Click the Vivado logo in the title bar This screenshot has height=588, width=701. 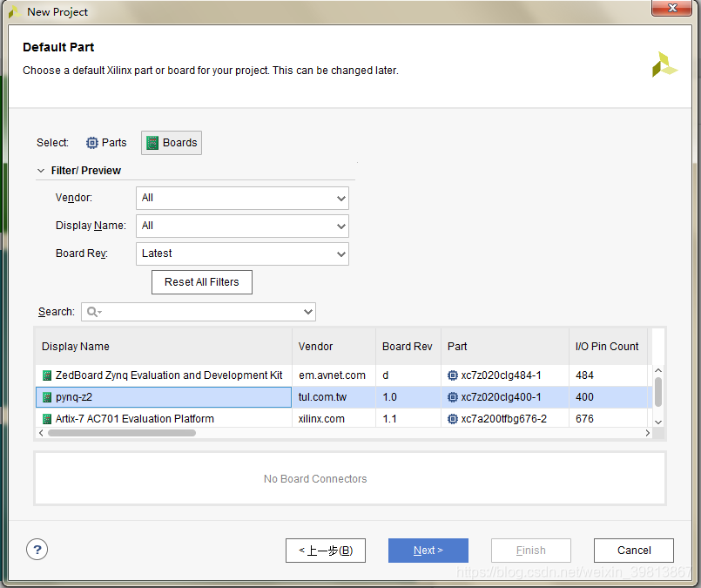pyautogui.click(x=15, y=12)
